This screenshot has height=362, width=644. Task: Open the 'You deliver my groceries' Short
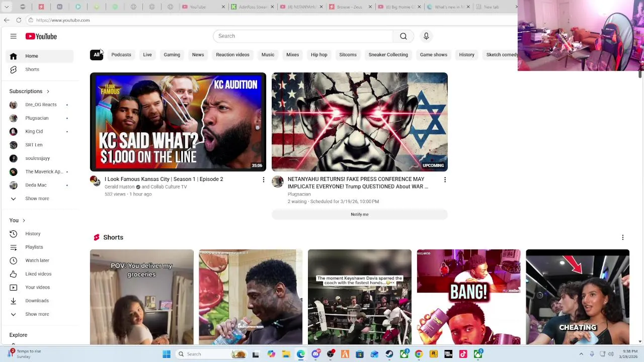point(141,297)
